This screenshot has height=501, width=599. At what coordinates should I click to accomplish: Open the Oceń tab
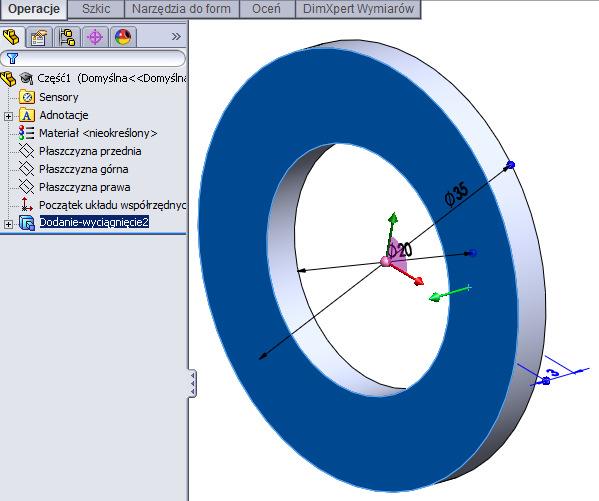266,9
